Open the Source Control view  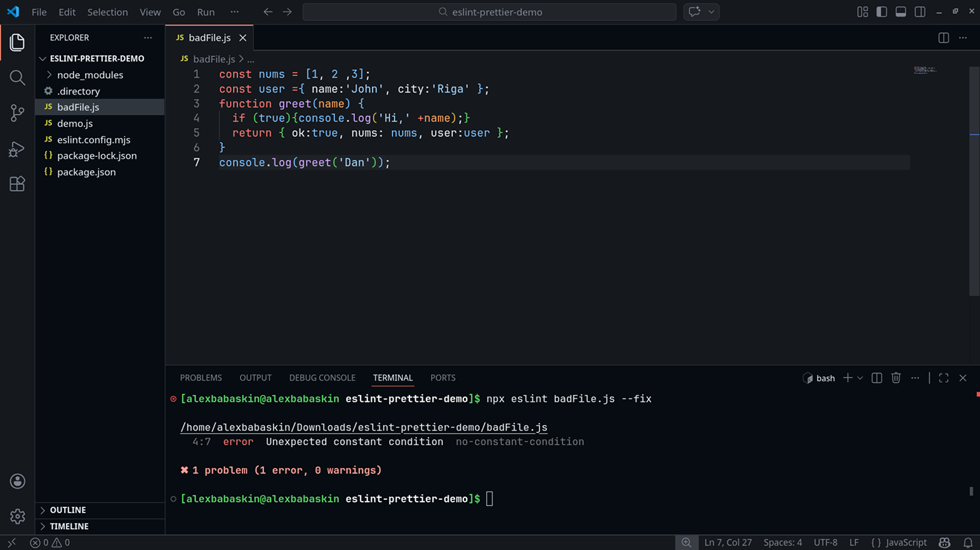pos(17,113)
